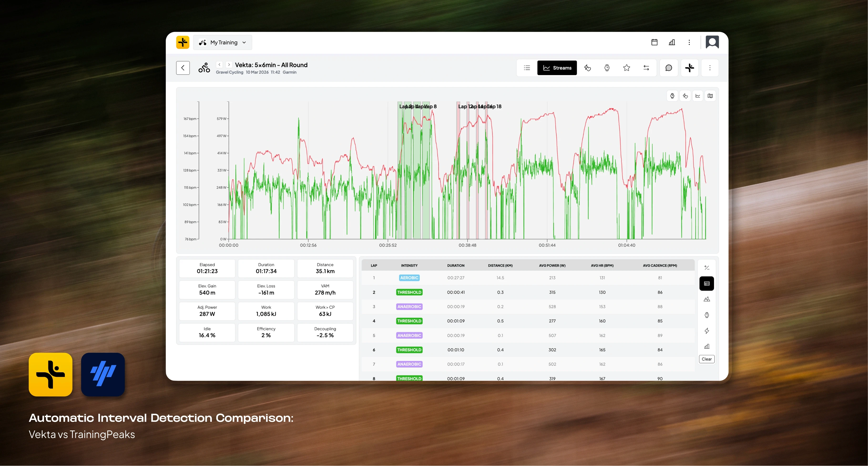Screen dimensions: 868x466
Task: Toggle the line chart overlay on the graph
Action: pos(698,95)
